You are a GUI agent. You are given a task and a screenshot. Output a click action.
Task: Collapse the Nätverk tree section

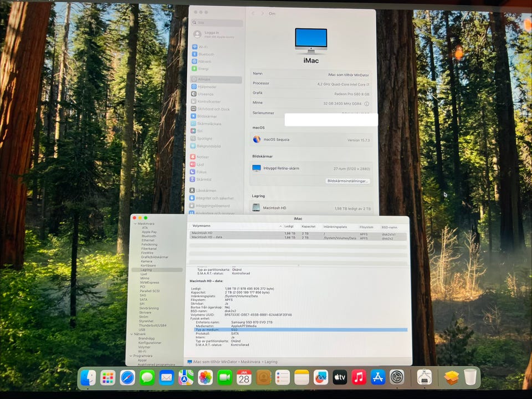point(132,334)
